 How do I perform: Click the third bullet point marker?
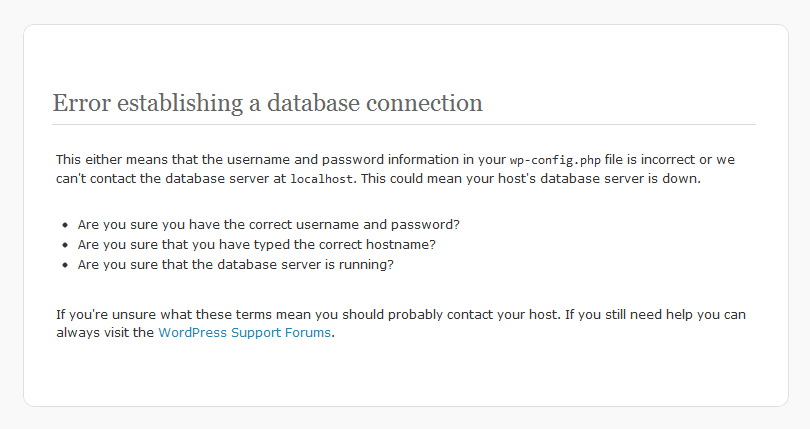click(x=65, y=265)
